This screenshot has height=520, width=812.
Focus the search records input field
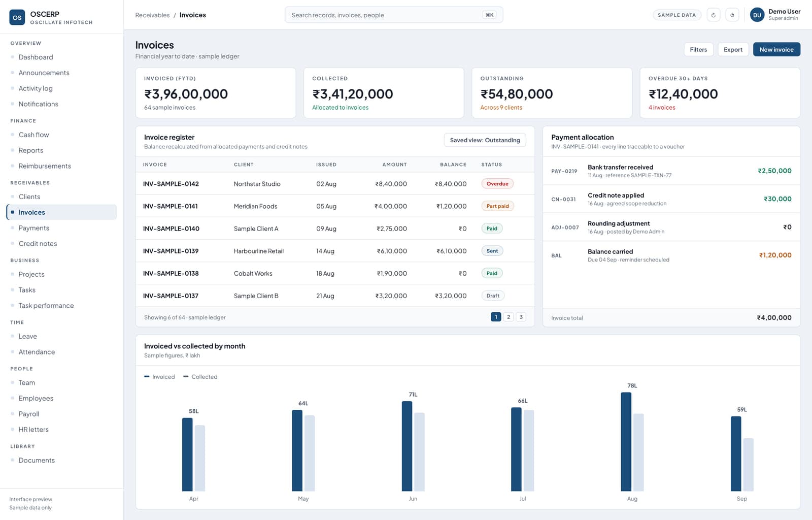click(x=394, y=15)
